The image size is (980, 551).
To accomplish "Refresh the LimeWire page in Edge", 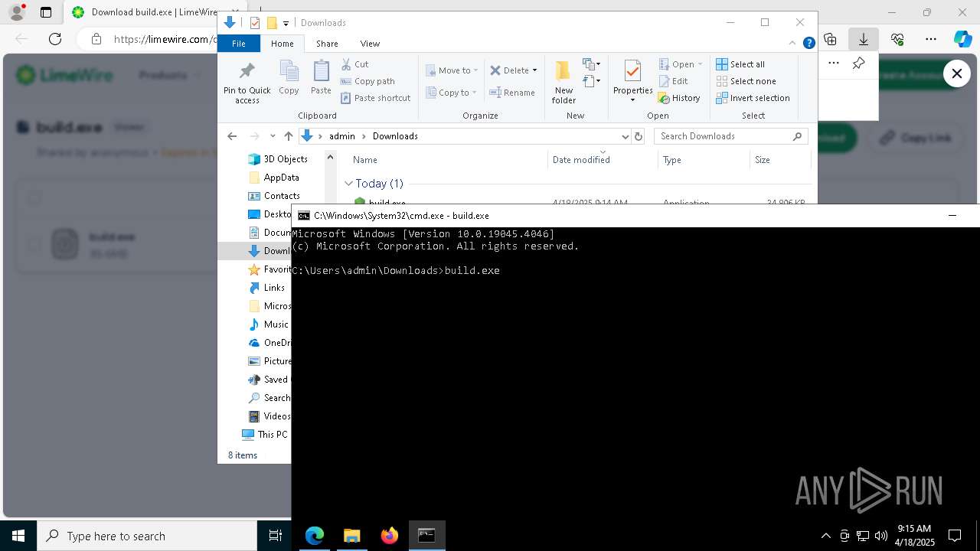I will pos(55,39).
